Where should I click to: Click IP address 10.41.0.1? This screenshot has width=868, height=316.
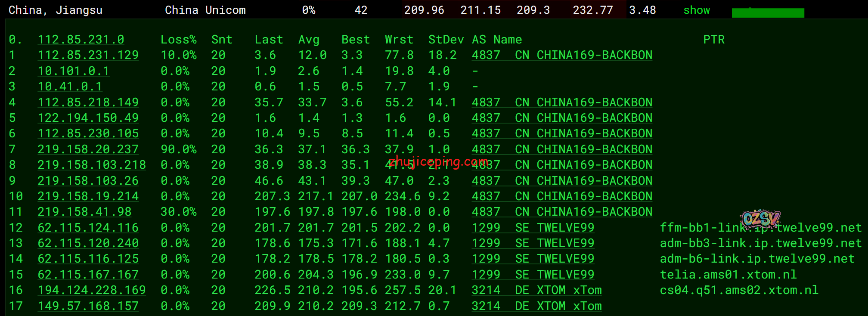[x=70, y=87]
